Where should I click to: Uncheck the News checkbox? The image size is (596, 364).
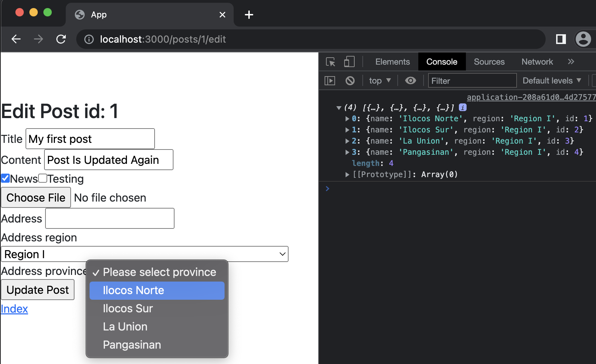6,178
